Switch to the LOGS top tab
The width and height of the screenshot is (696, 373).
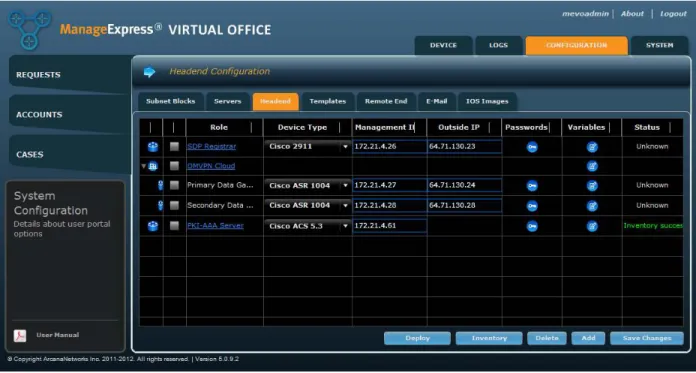click(498, 46)
